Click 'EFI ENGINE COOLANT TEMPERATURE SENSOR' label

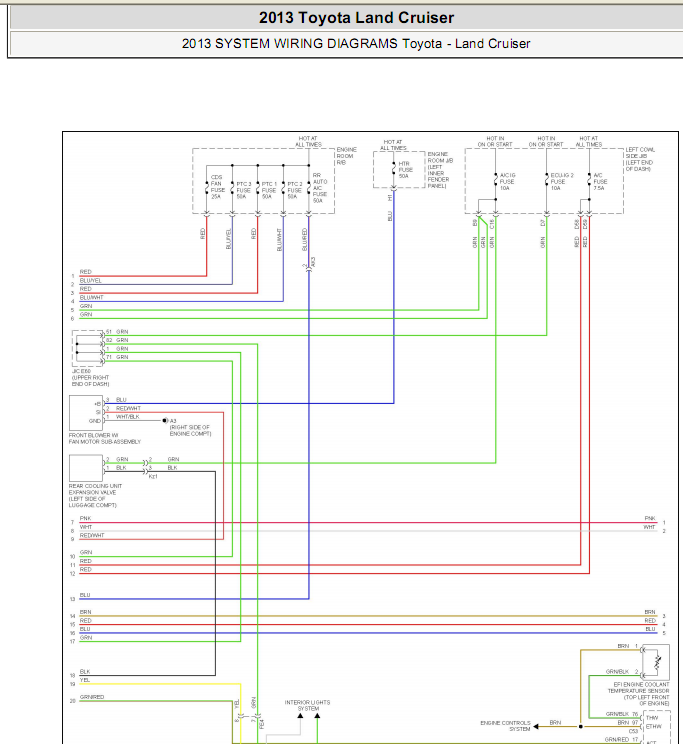[638, 694]
